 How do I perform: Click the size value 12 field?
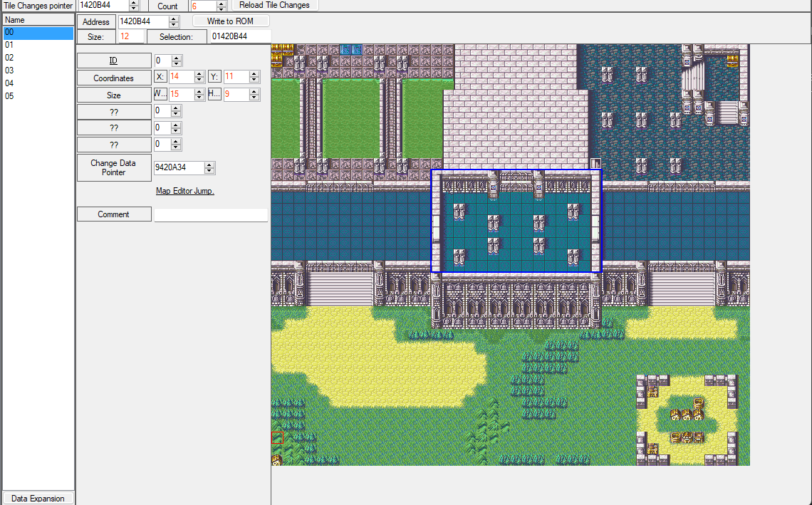point(130,37)
